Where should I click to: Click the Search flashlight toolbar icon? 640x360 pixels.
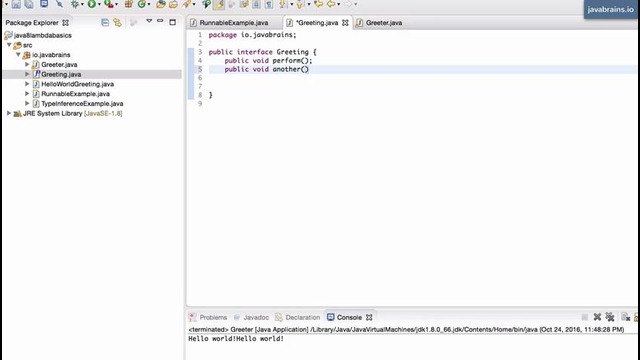[x=187, y=4]
